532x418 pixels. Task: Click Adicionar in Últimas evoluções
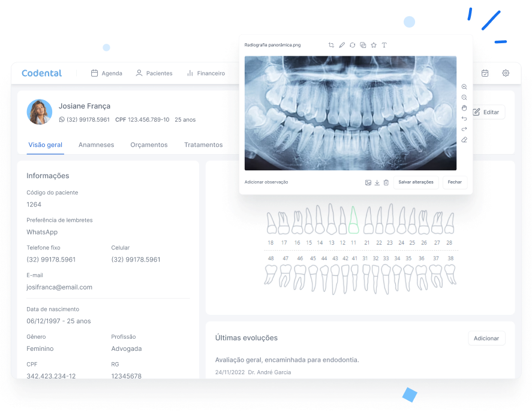tap(486, 338)
